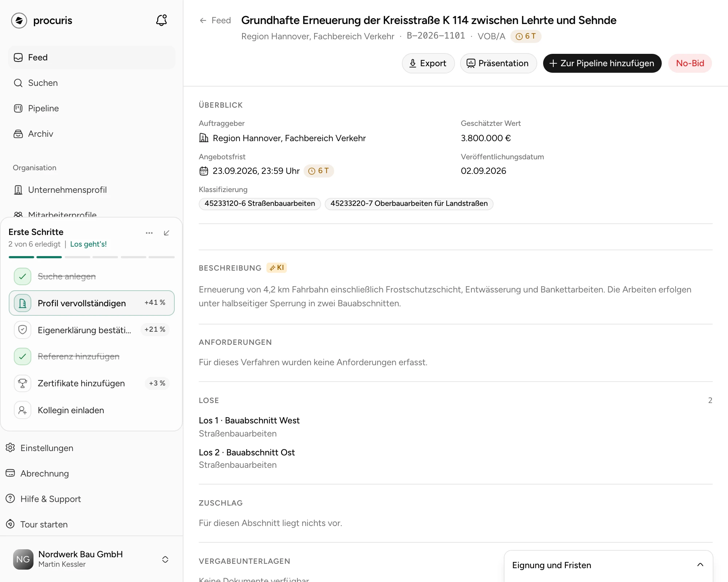Viewport: 728px width, 582px height.
Task: Expand the Eignung und Fristen panel
Action: [700, 565]
